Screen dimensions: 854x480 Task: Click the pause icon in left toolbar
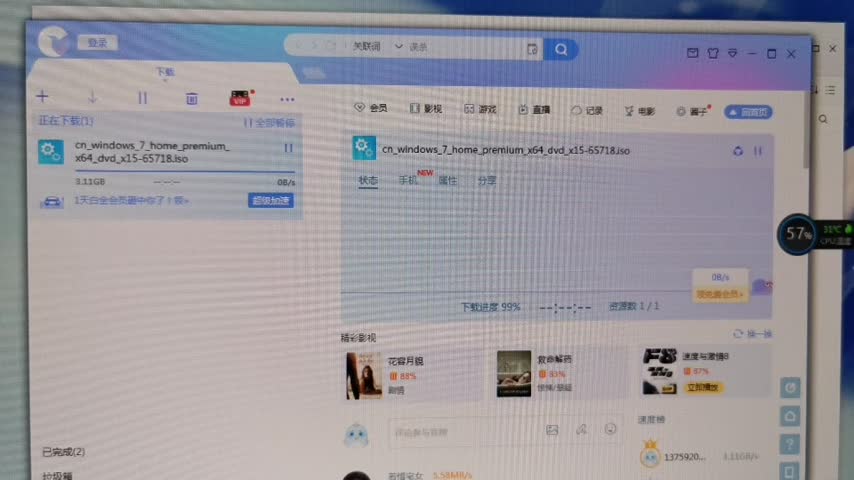point(142,98)
